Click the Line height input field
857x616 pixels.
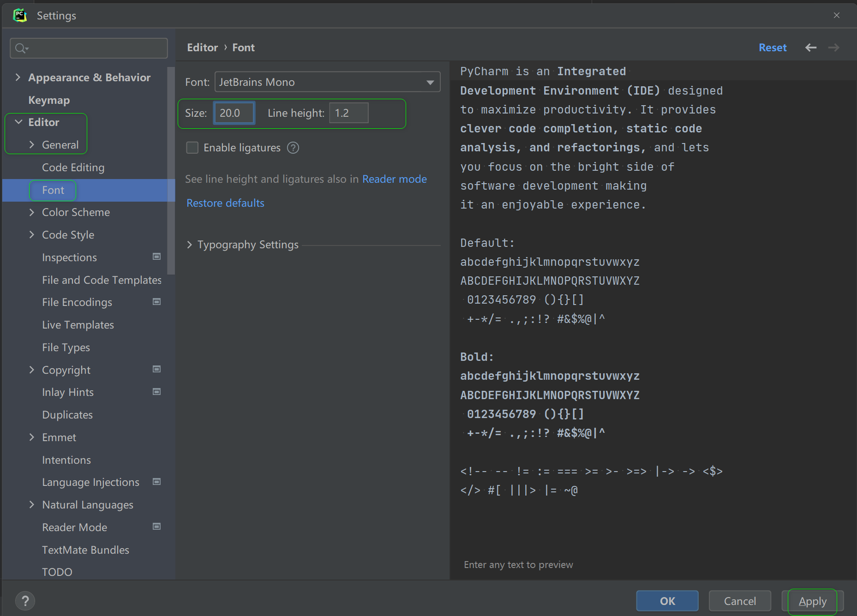tap(348, 113)
